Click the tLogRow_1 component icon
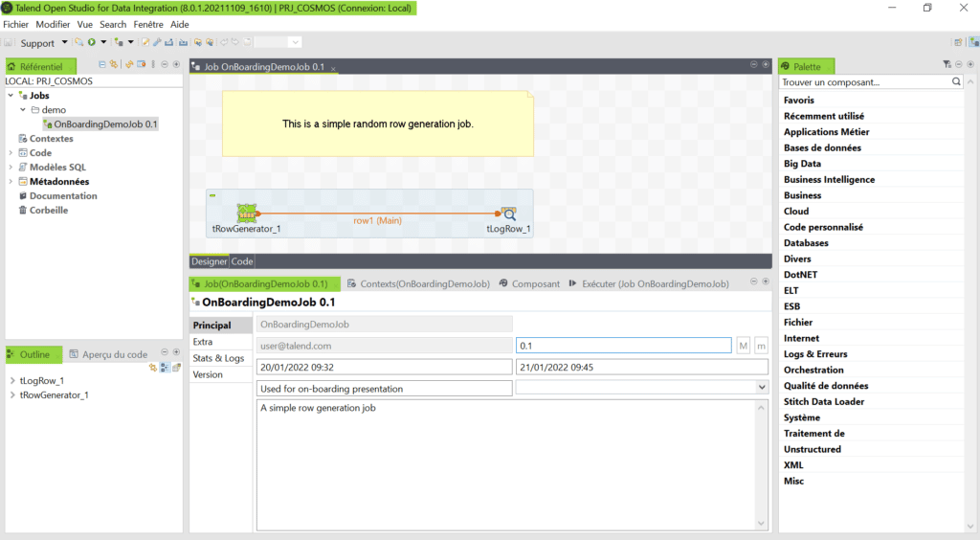This screenshot has height=540, width=980. (509, 214)
